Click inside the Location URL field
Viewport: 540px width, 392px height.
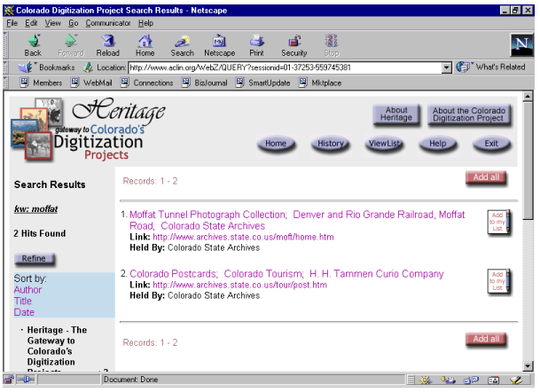click(286, 67)
